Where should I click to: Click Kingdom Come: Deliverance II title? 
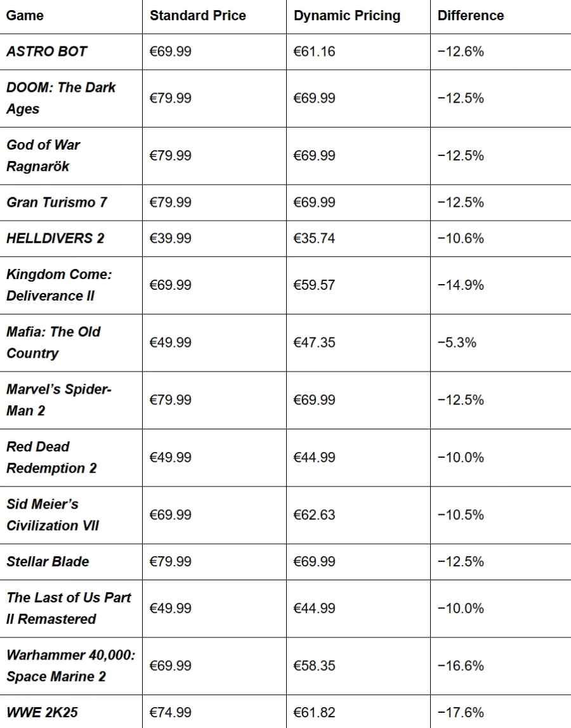point(58,285)
